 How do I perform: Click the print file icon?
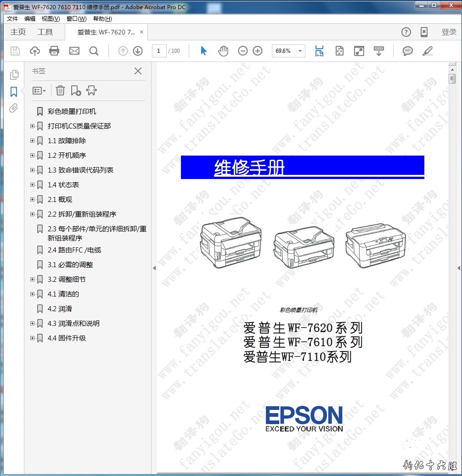pos(54,51)
